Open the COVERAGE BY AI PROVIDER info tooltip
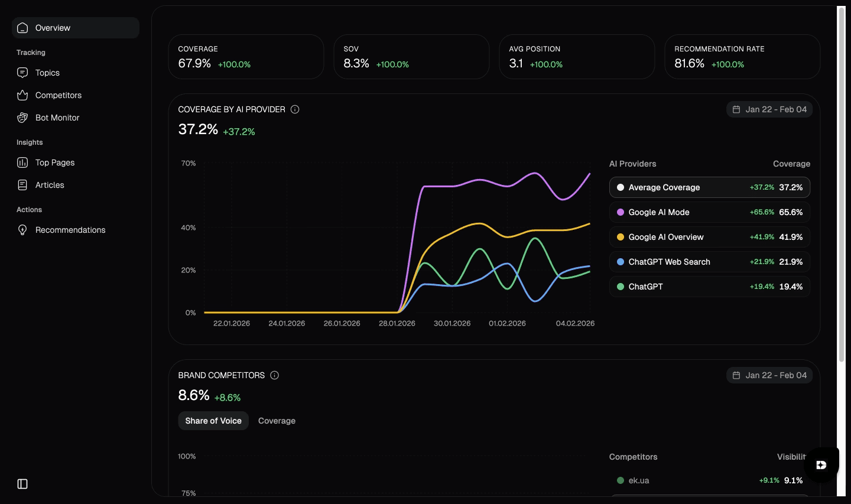851x504 pixels. [295, 109]
